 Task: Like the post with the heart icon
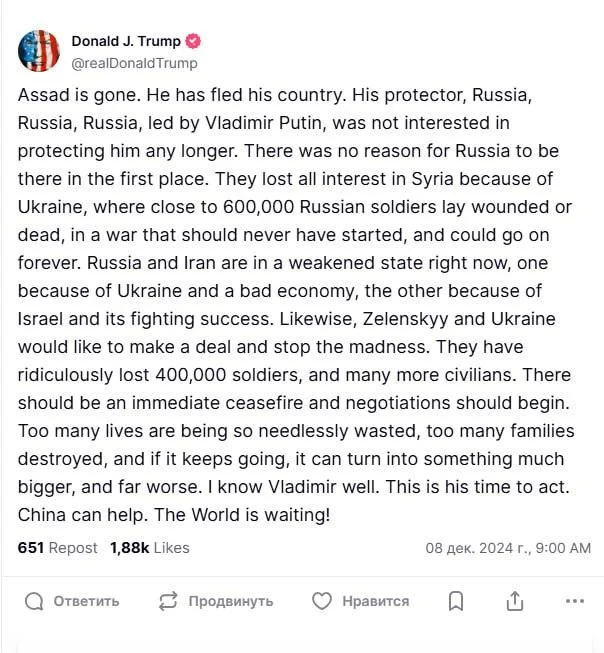pyautogui.click(x=321, y=601)
